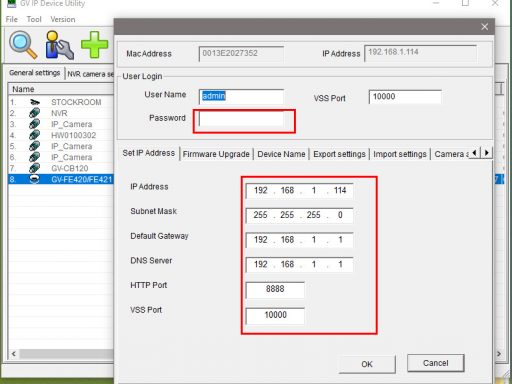Viewport: 512px width, 384px height.
Task: Click left arrow of list horizontal scrollbar
Action: (x=14, y=354)
